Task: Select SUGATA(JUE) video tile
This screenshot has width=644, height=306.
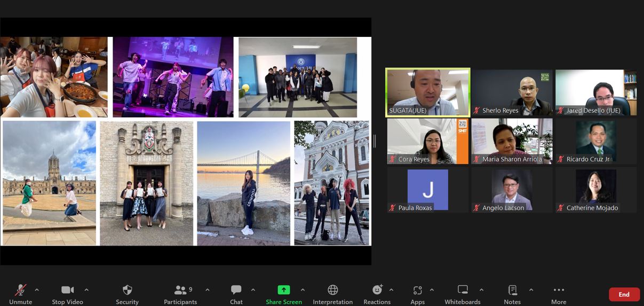Action: pyautogui.click(x=428, y=92)
